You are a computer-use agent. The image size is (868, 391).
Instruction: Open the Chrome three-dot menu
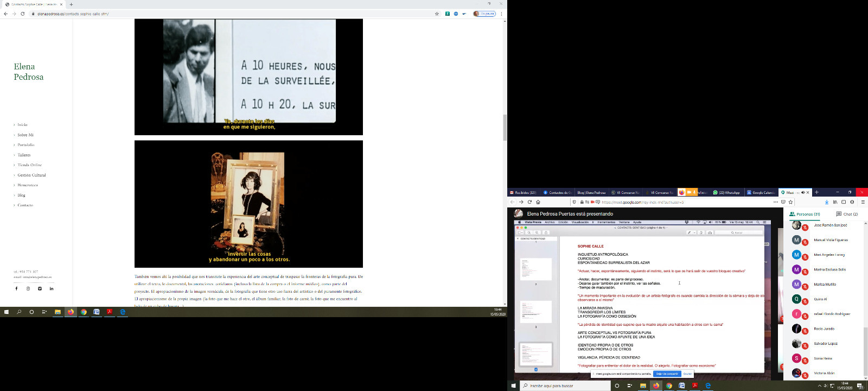(501, 14)
